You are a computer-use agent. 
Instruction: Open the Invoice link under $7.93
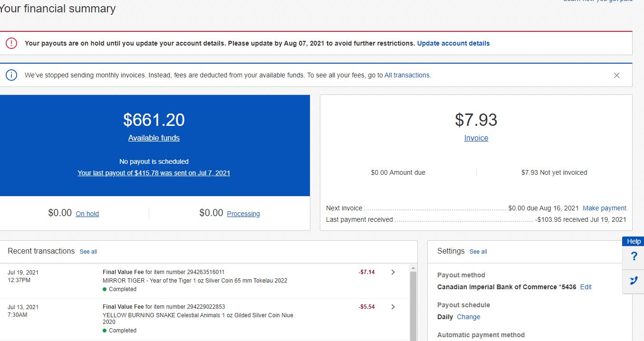tap(476, 138)
